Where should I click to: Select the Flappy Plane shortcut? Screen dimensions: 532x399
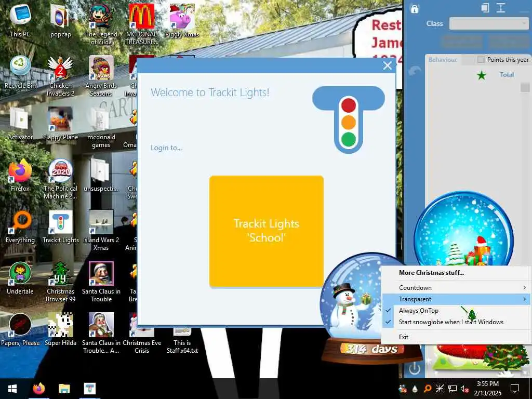point(60,124)
